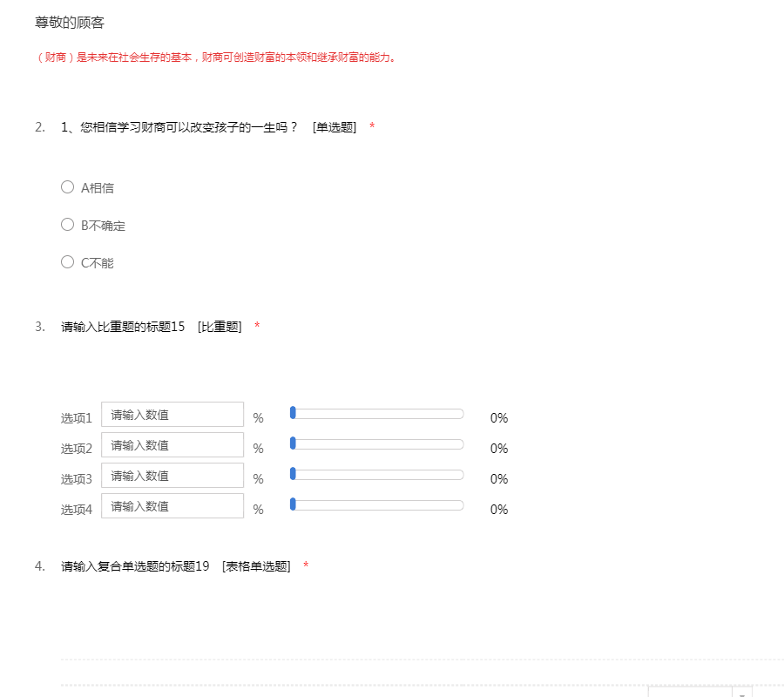This screenshot has width=784, height=697.
Task: Click the [表格单选题] type tag
Action: coord(256,566)
